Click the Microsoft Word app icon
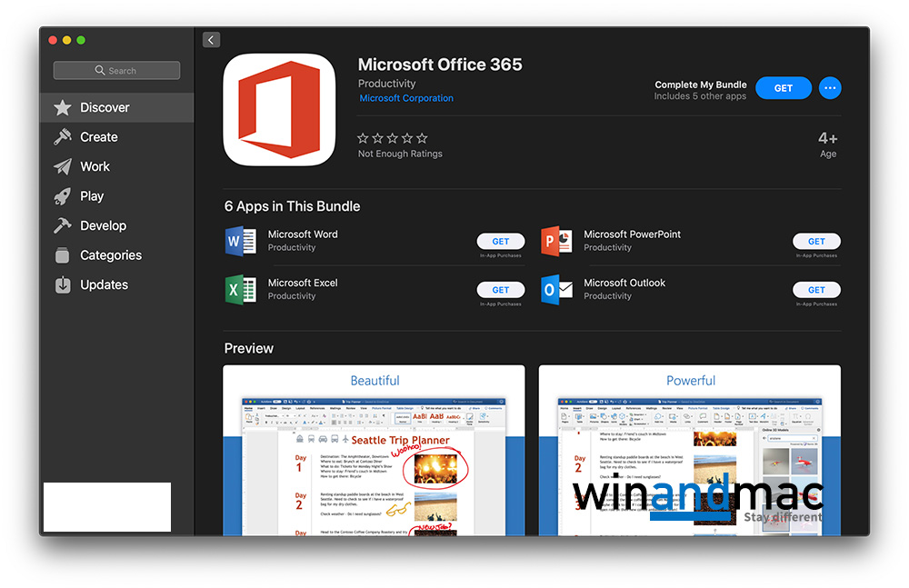This screenshot has width=909, height=588. point(241,242)
